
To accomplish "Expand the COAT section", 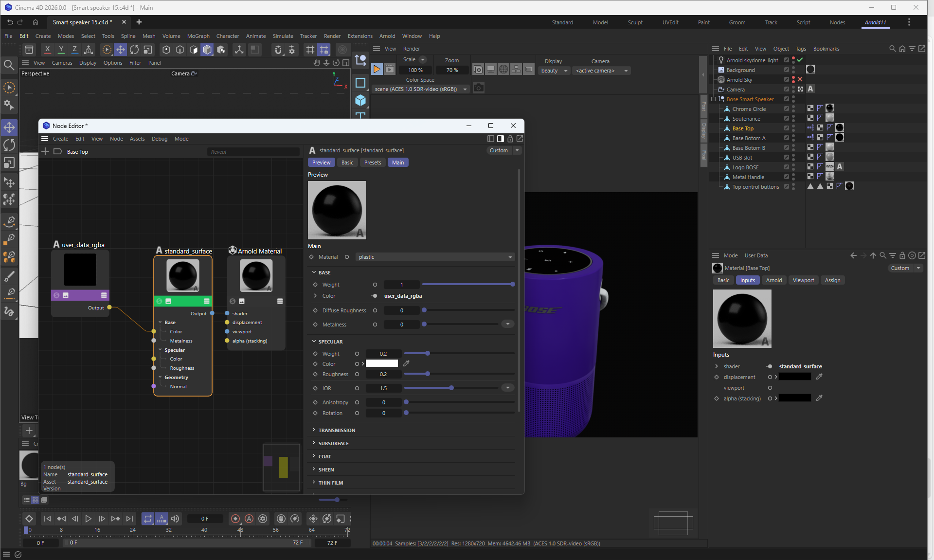I will [x=324, y=456].
